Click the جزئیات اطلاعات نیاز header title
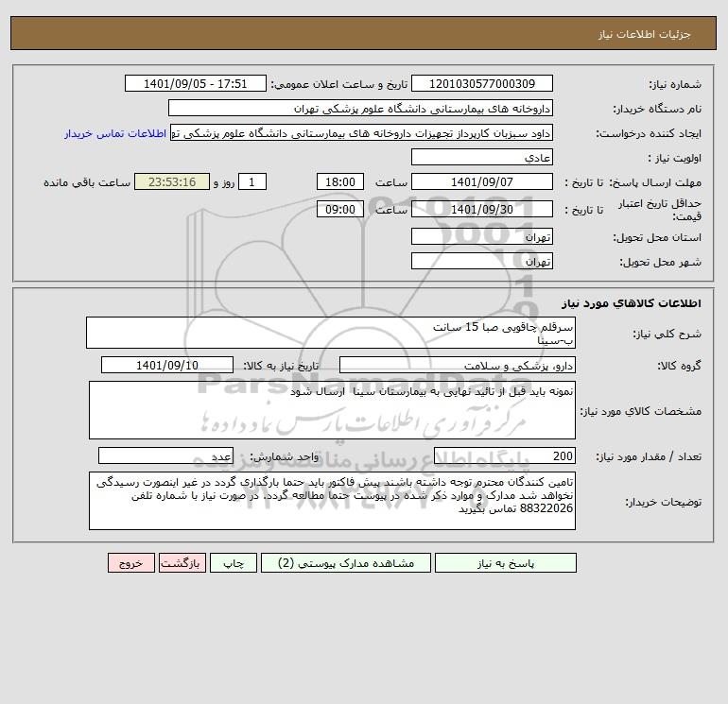Image resolution: width=728 pixels, height=704 pixels. (645, 34)
